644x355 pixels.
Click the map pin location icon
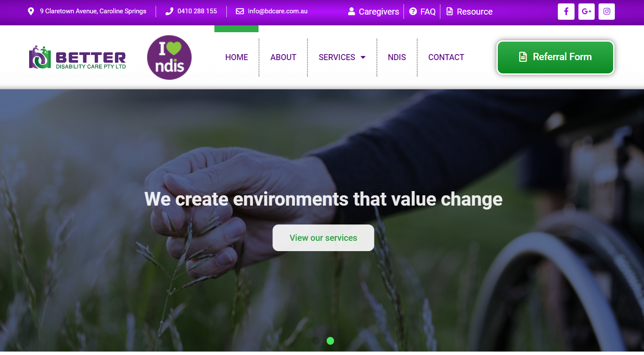[x=31, y=11]
